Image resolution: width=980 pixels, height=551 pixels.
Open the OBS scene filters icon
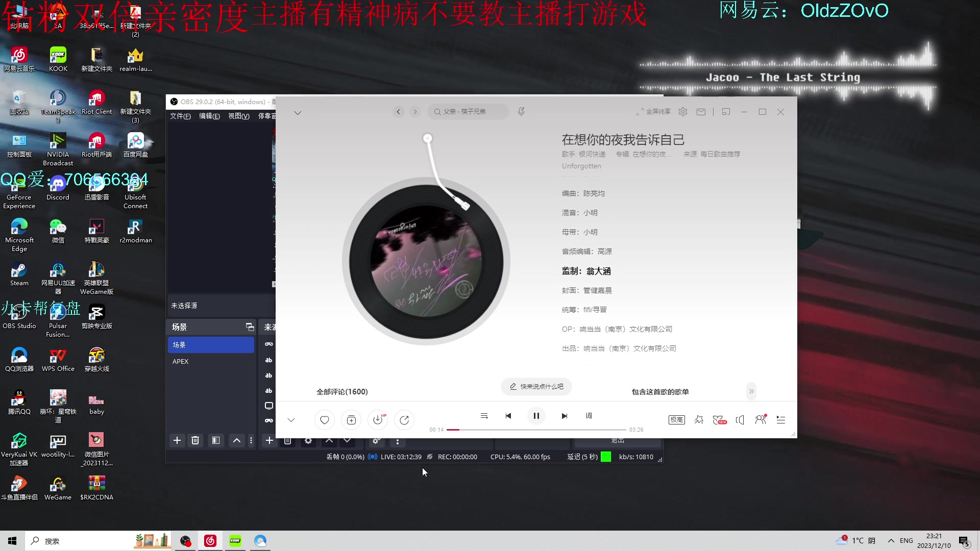point(216,440)
